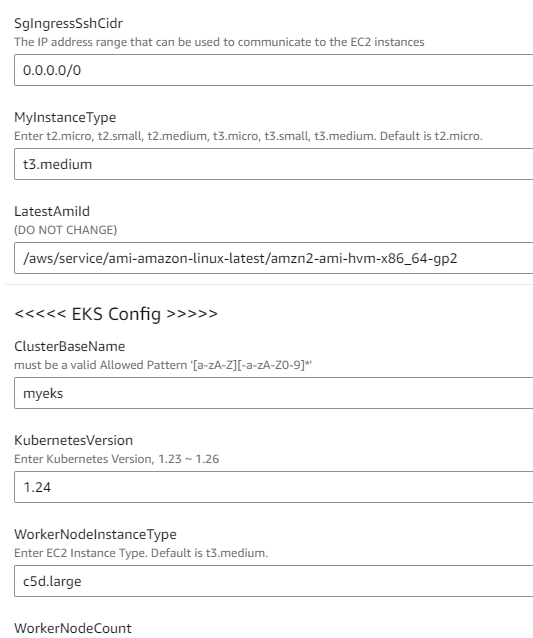
Task: Click the KubernetesVersion parameter label
Action: tap(74, 440)
